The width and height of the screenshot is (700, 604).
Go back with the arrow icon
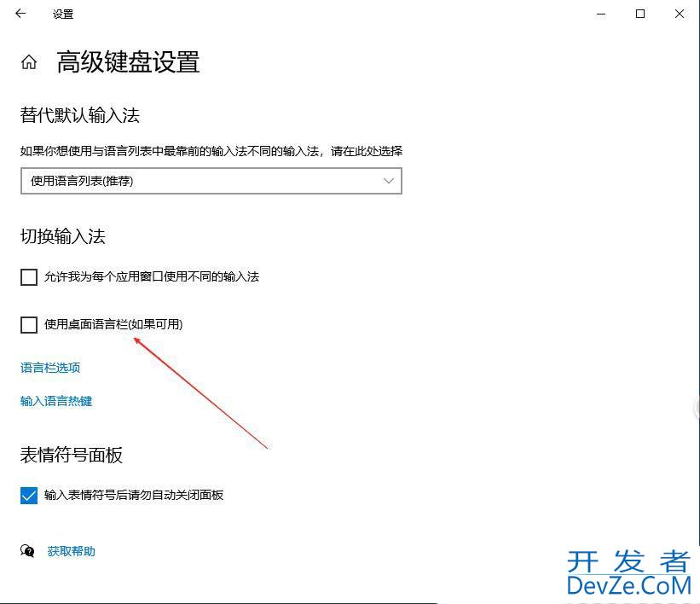pyautogui.click(x=20, y=14)
